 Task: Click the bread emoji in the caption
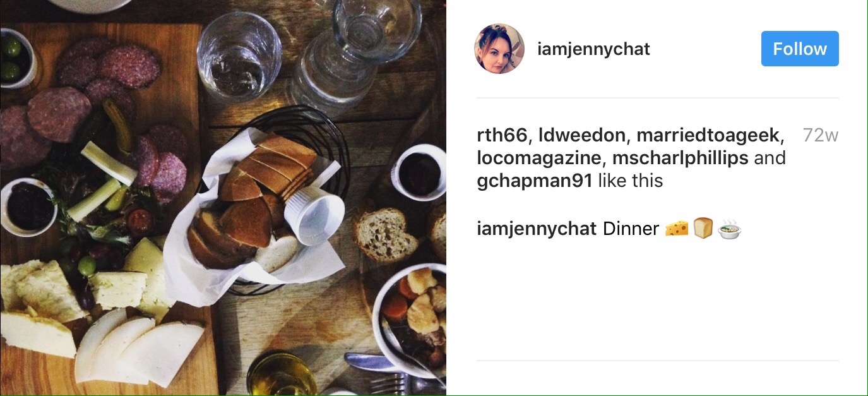coord(703,228)
